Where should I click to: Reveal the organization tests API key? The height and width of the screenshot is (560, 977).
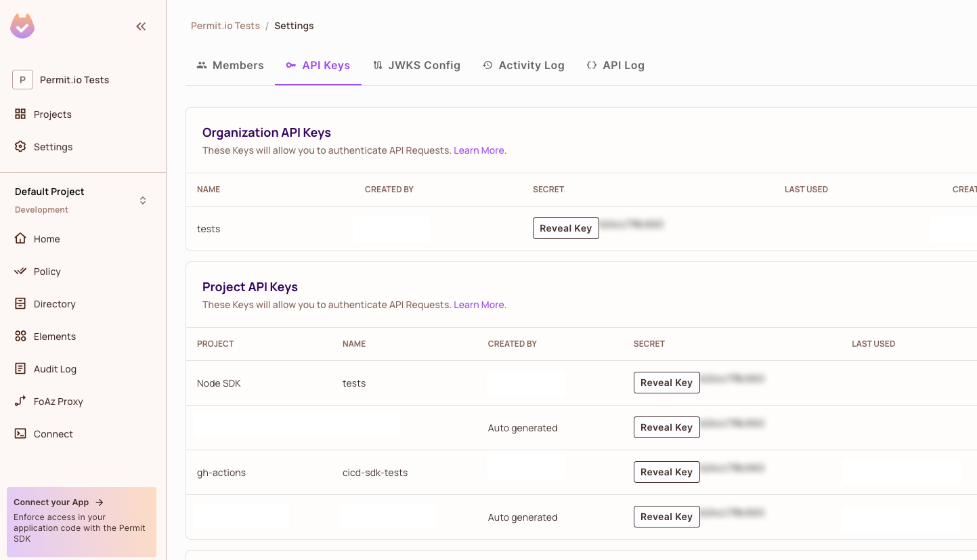(x=565, y=228)
